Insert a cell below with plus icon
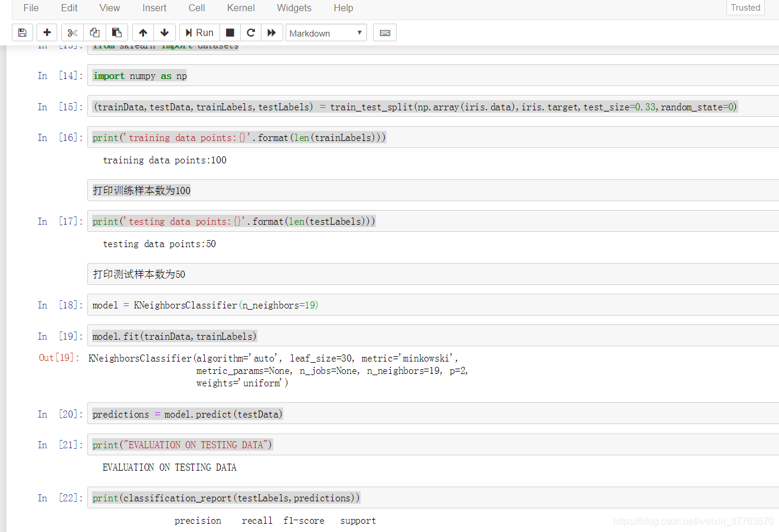The width and height of the screenshot is (779, 532). [x=47, y=33]
